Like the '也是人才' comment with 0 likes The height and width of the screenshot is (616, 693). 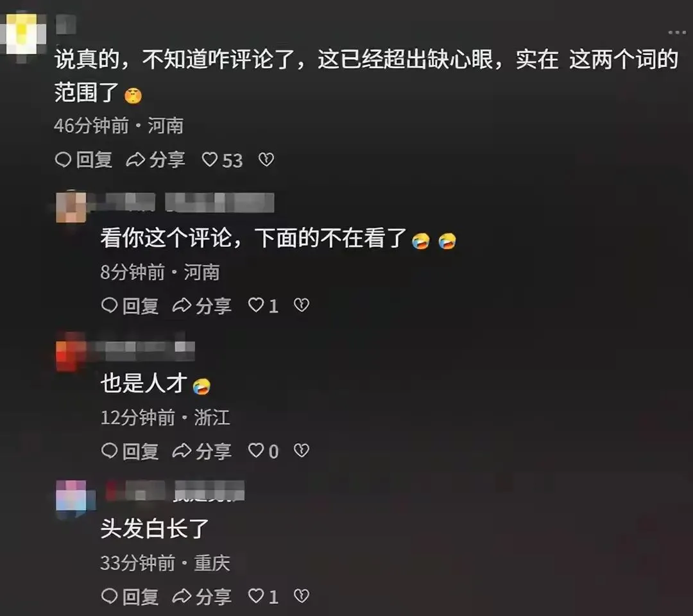263,450
